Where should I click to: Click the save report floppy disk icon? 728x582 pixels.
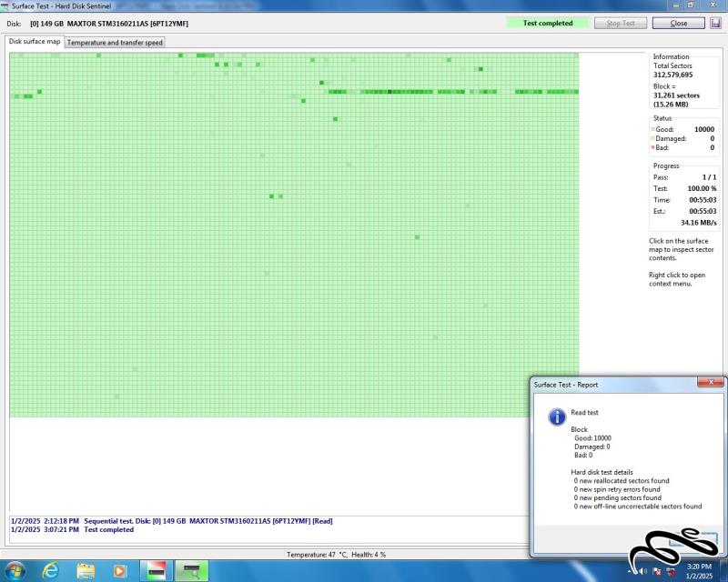[715, 23]
